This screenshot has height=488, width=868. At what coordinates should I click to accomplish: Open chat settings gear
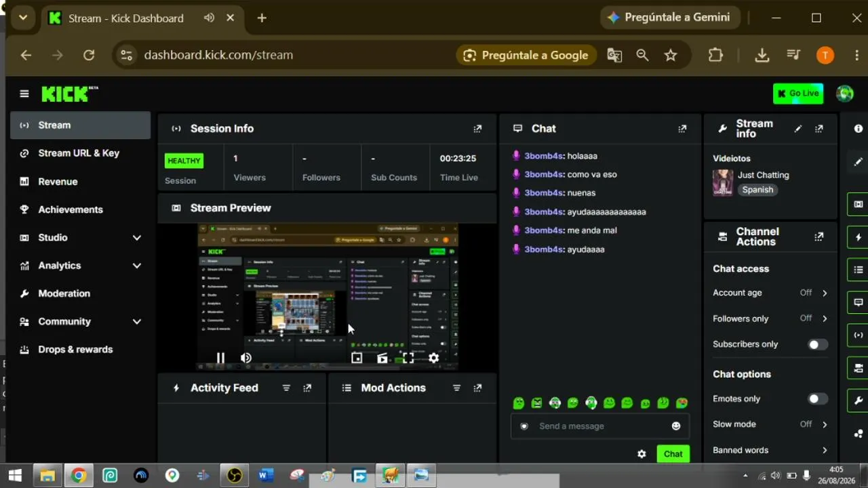(642, 454)
